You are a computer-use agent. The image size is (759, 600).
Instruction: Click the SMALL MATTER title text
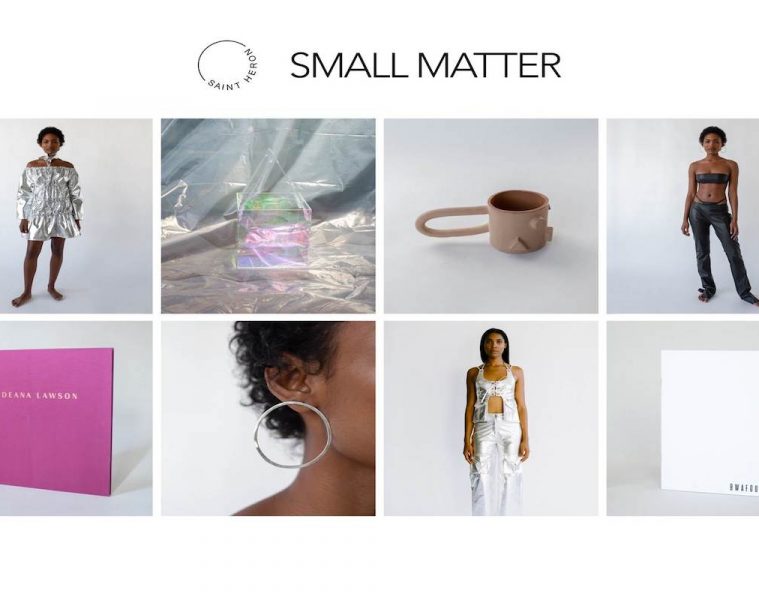pyautogui.click(x=425, y=65)
